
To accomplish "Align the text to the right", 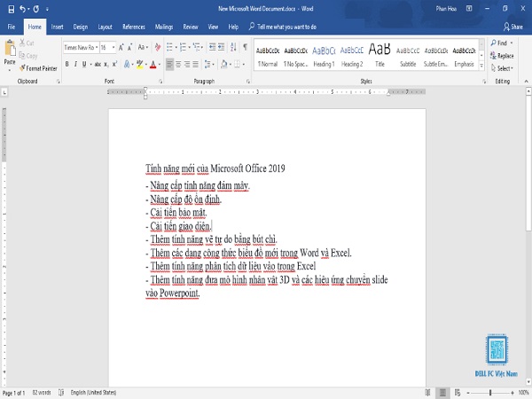I will point(187,64).
